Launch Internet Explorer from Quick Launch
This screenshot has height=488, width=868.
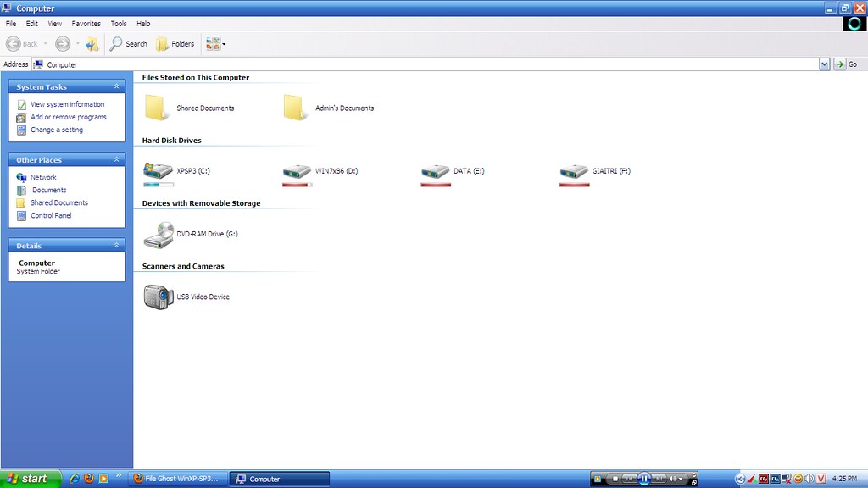click(75, 479)
